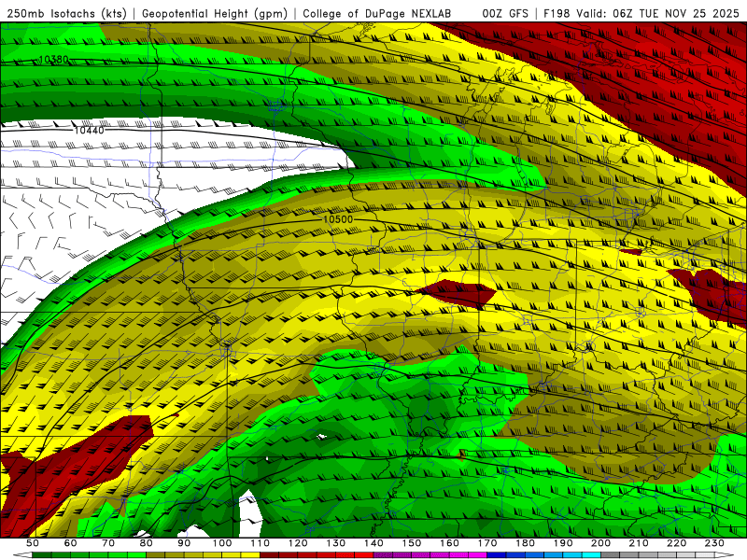Click the 180 knot colorbar label
This screenshot has width=747, height=560.
pos(525,543)
